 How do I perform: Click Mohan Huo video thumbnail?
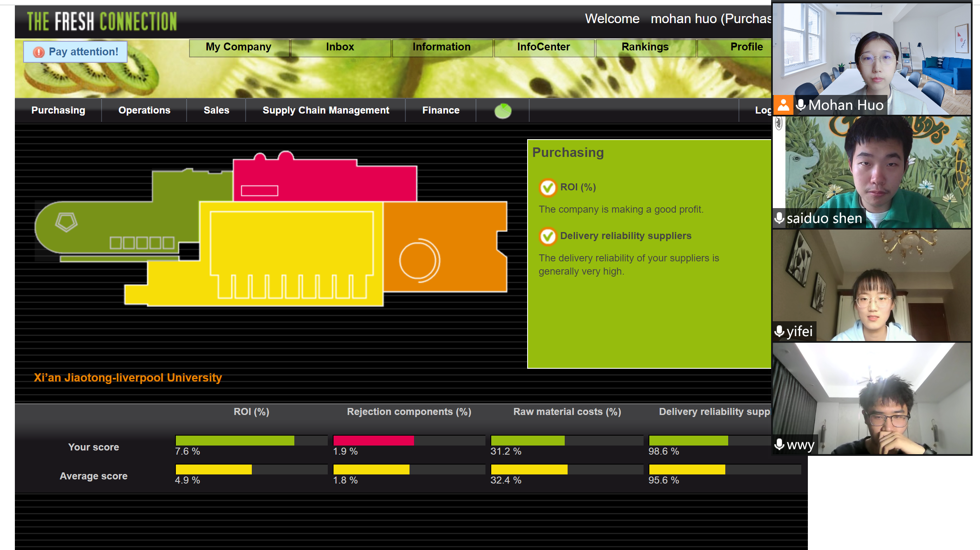(x=871, y=59)
